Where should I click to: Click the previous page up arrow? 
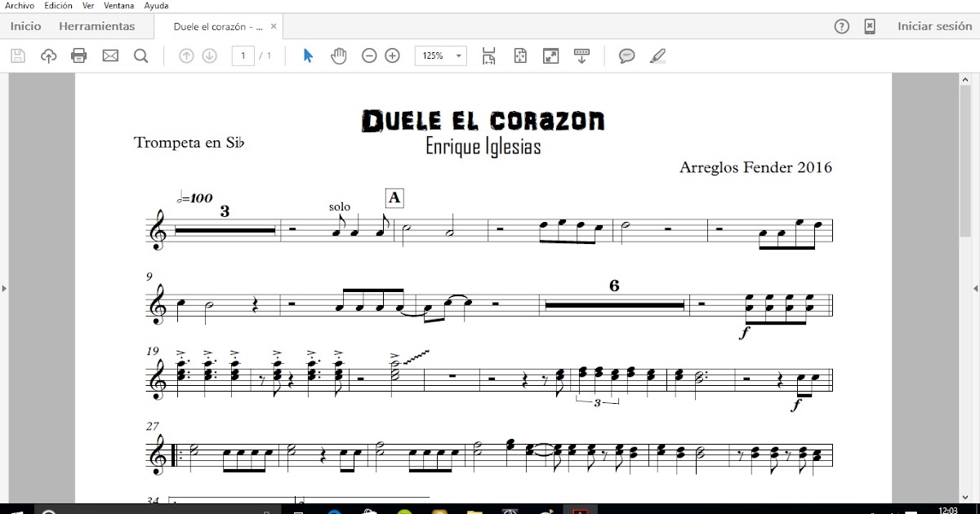pyautogui.click(x=187, y=55)
